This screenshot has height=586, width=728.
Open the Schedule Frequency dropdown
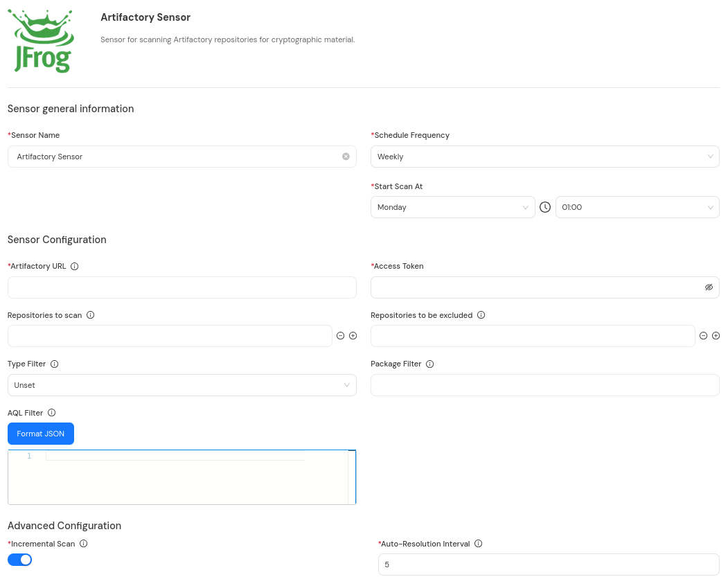coord(545,157)
